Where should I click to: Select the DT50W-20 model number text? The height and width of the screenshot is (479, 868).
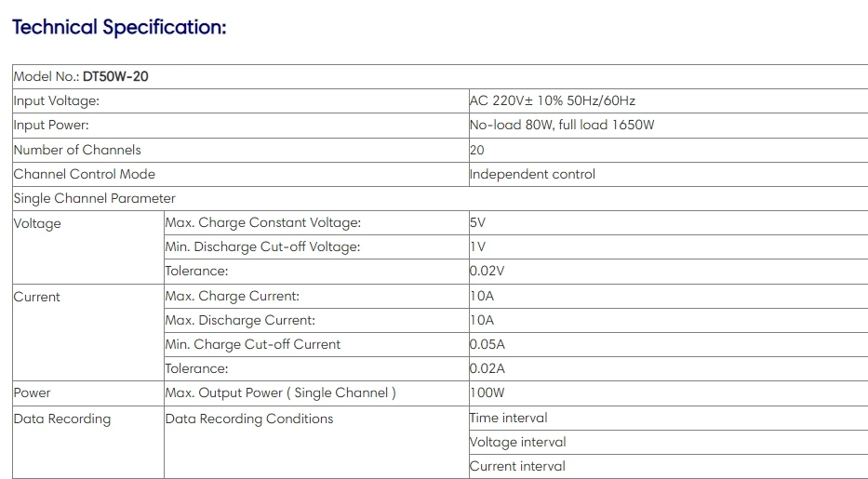pyautogui.click(x=115, y=77)
